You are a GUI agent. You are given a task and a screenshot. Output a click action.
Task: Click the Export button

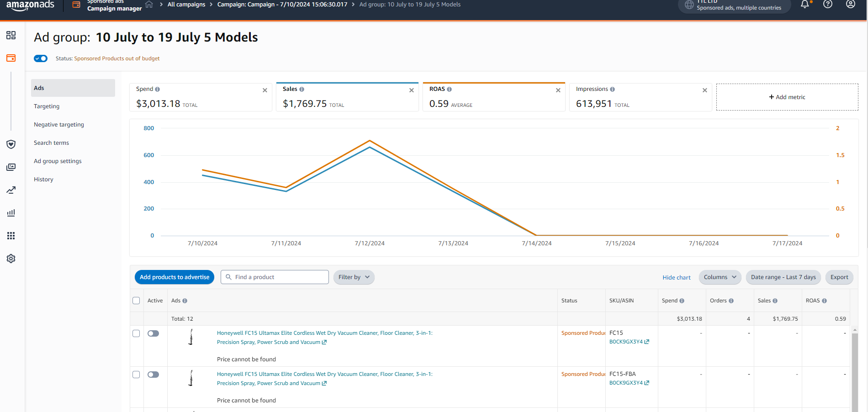(839, 277)
